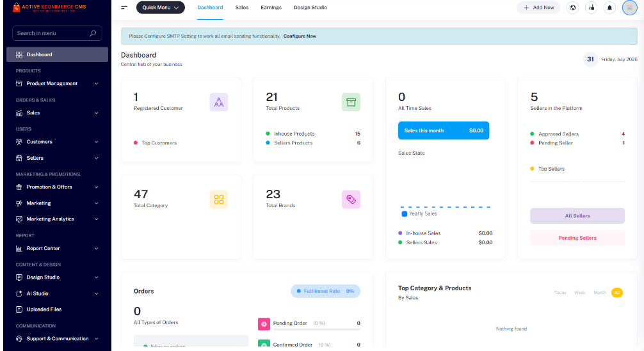Open the globe website icon in header
This screenshot has width=644, height=351.
(572, 8)
